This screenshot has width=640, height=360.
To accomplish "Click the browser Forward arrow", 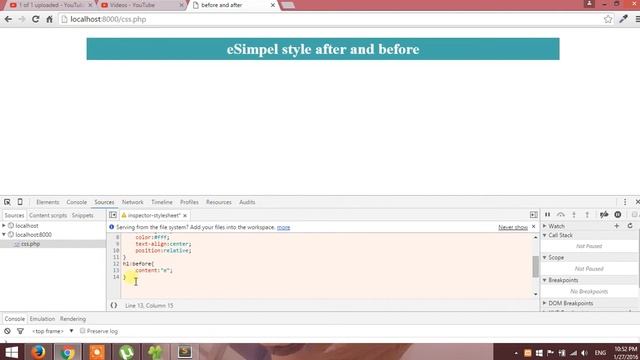I will pos(22,19).
